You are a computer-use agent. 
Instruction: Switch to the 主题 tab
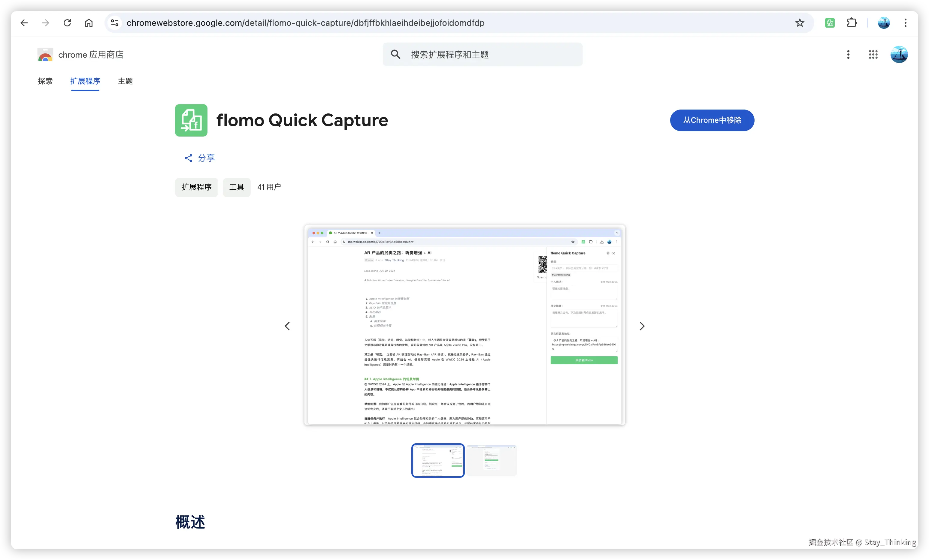tap(125, 81)
